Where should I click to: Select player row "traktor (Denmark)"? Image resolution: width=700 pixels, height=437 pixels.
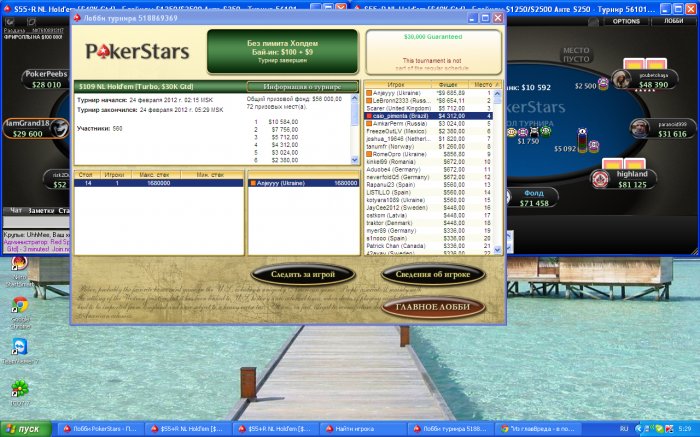coord(429,223)
